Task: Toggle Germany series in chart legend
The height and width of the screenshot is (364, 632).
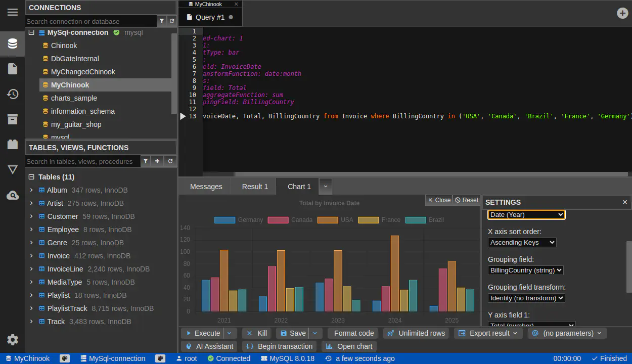Action: [x=239, y=220]
